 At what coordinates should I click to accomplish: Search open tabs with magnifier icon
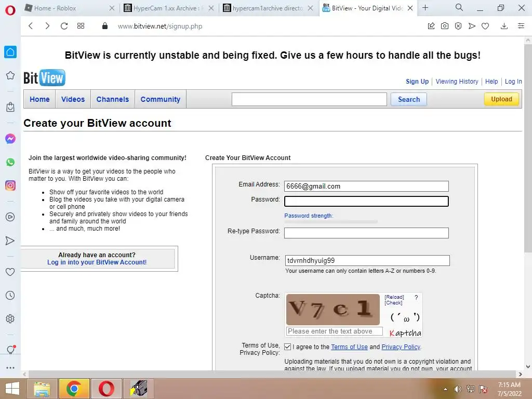[x=459, y=7]
